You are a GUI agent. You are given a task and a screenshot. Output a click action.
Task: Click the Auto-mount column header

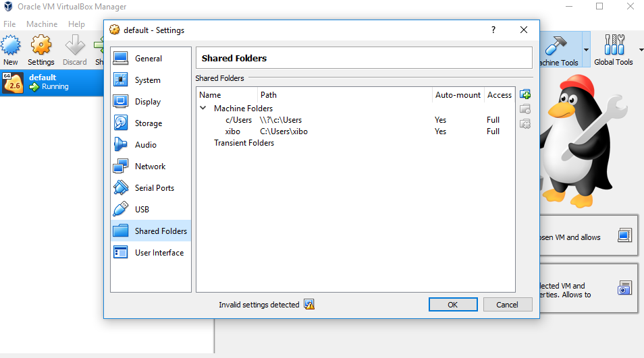click(458, 95)
